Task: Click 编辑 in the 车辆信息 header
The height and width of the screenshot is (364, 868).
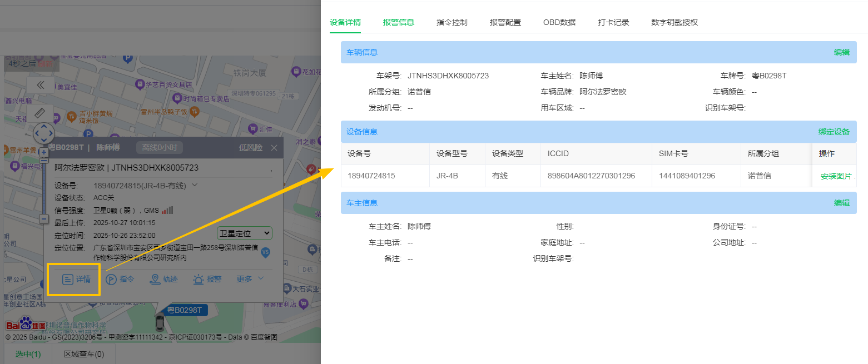Action: 841,52
